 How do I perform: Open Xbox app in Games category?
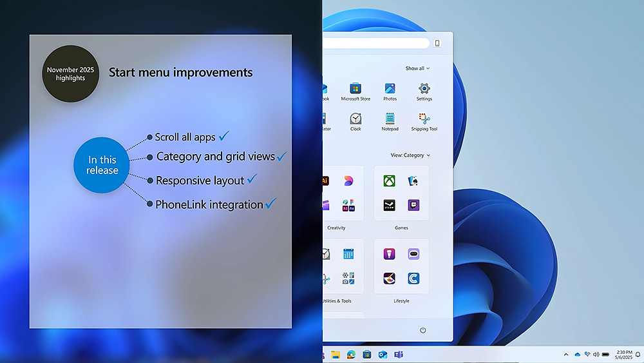[x=389, y=181]
